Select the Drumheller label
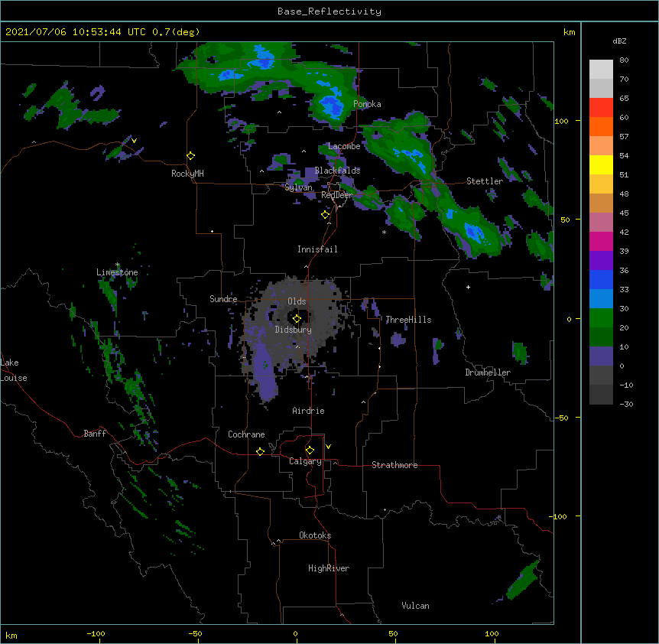 coord(488,372)
